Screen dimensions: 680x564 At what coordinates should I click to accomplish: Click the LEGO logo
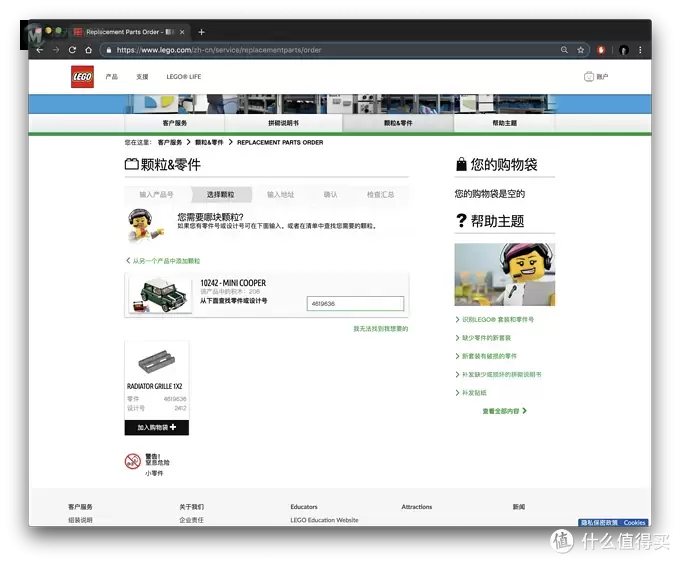pyautogui.click(x=82, y=77)
